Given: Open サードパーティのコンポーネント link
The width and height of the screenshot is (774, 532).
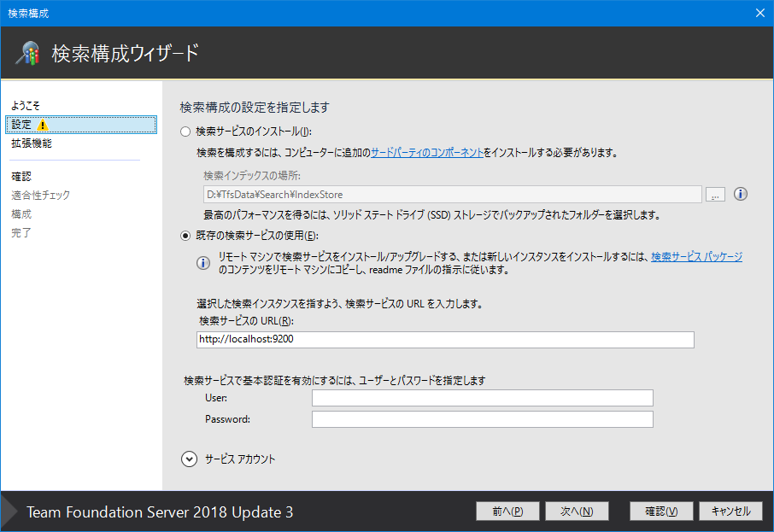Looking at the screenshot, I should pos(427,153).
